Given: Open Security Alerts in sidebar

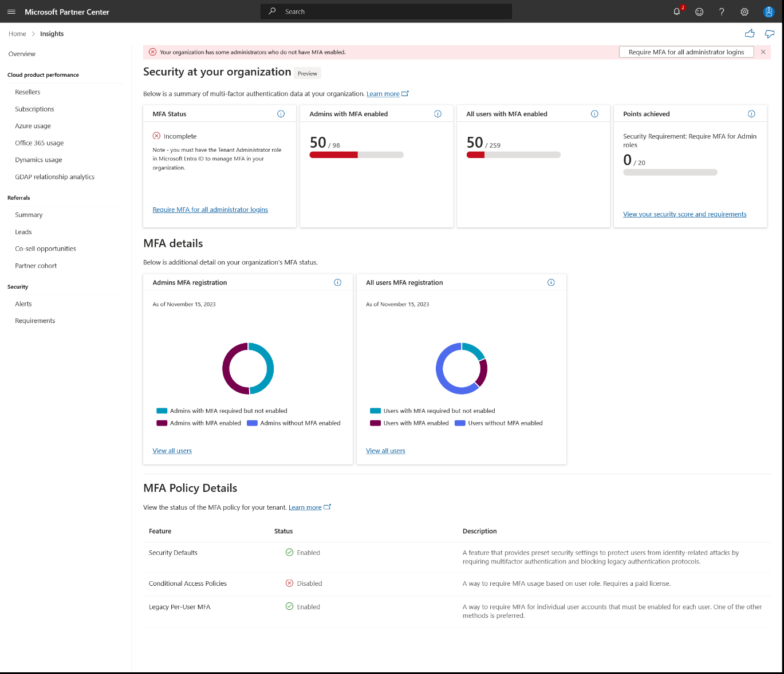Looking at the screenshot, I should [x=23, y=304].
